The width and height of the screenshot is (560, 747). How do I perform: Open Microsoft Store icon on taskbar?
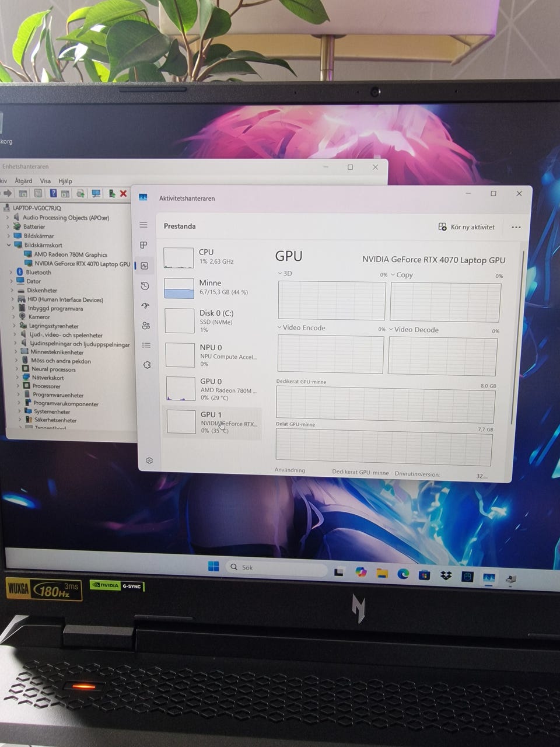point(424,575)
